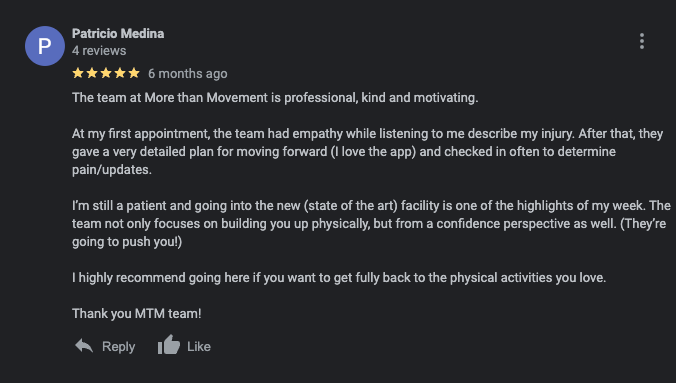
Task: Click the '6 months ago' timestamp
Action: (x=188, y=74)
